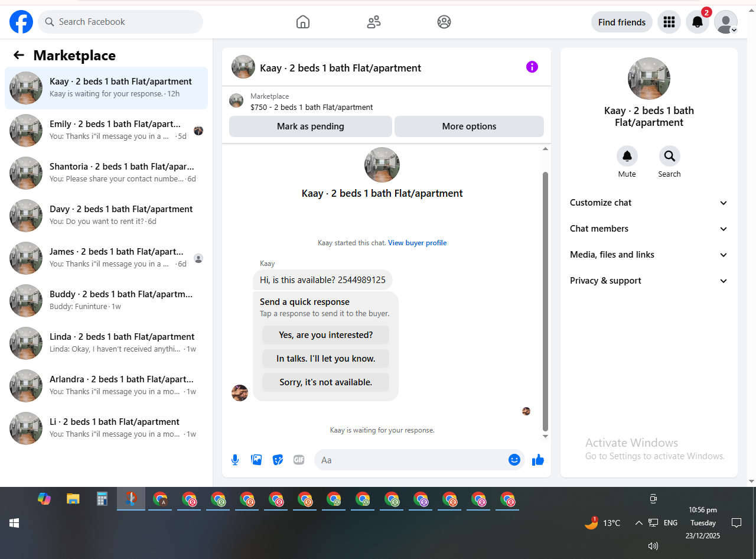Viewport: 756px width, 559px height.
Task: Send a voice clip microphone icon
Action: pyautogui.click(x=235, y=460)
